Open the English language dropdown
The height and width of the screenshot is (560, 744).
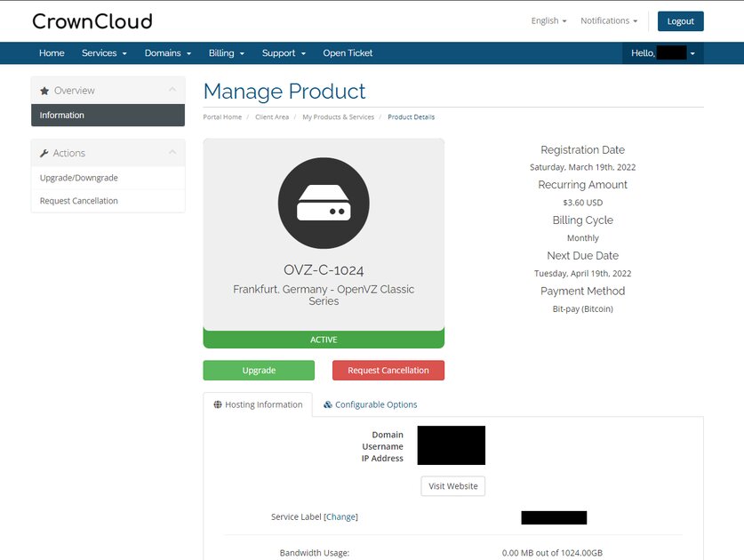(x=548, y=21)
